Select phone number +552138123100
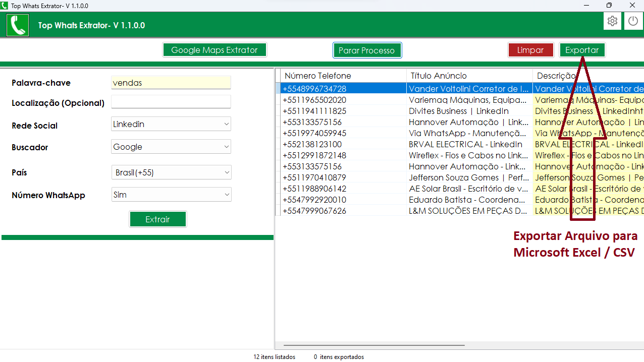644x362 pixels. tap(312, 144)
